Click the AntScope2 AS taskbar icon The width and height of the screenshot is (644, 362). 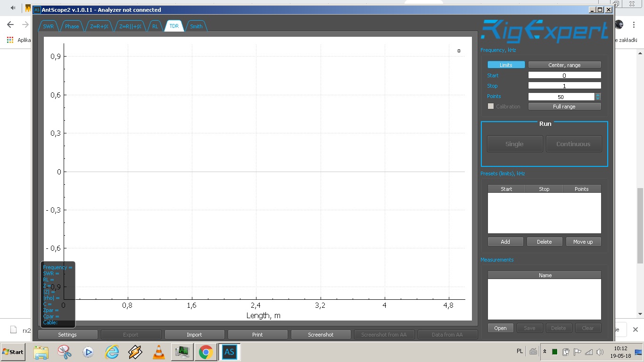229,352
